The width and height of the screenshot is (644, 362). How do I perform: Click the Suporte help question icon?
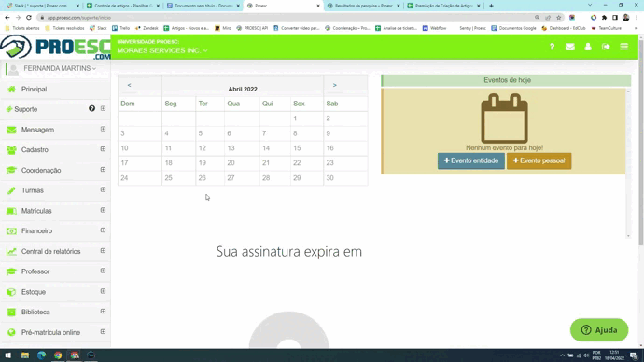pyautogui.click(x=91, y=109)
